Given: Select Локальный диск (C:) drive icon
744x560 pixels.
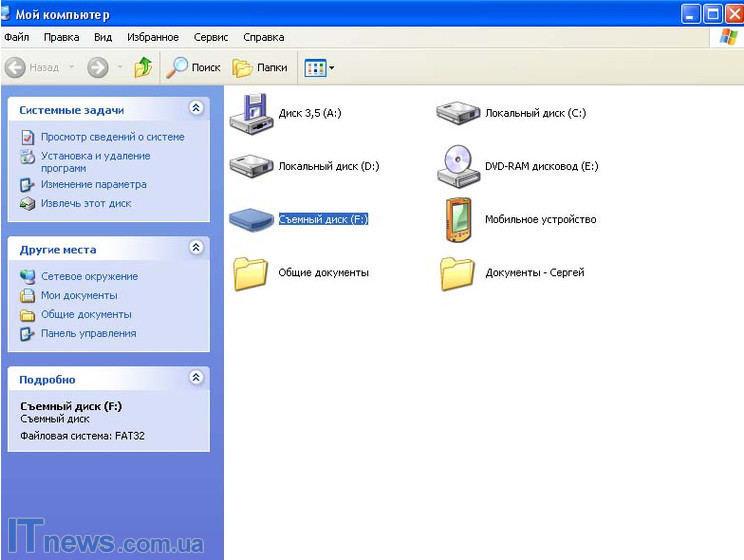Looking at the screenshot, I should click(x=459, y=113).
